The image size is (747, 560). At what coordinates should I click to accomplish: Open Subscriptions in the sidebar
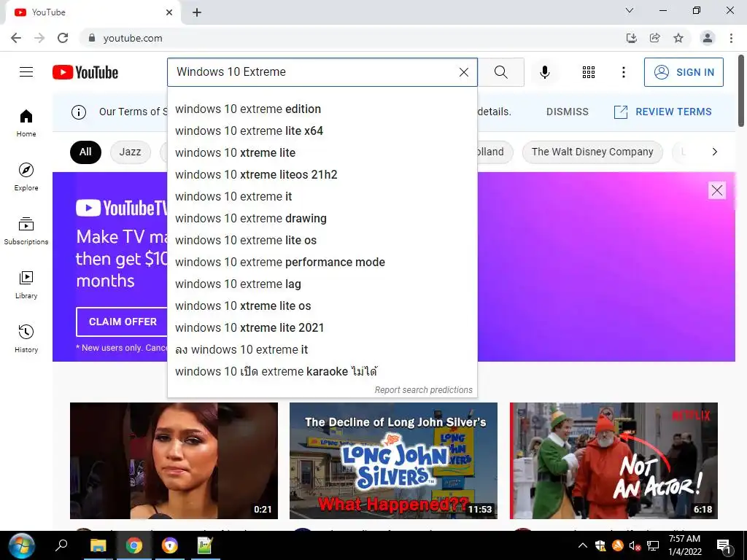pos(26,231)
